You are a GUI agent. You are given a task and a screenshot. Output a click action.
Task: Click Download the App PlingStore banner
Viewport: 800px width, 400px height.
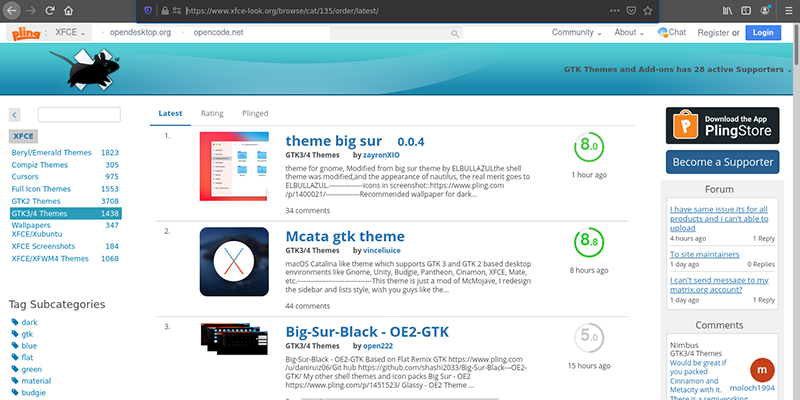(x=722, y=126)
